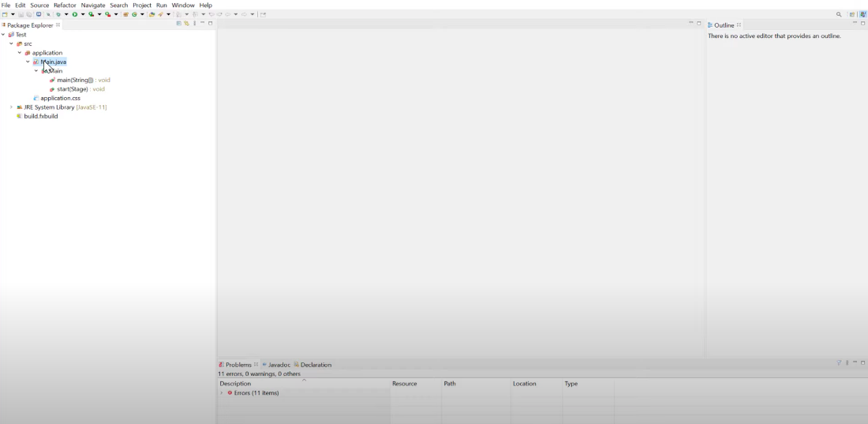Sort by the Type column header
Viewport: 868px width, 424px height.
pos(589,384)
